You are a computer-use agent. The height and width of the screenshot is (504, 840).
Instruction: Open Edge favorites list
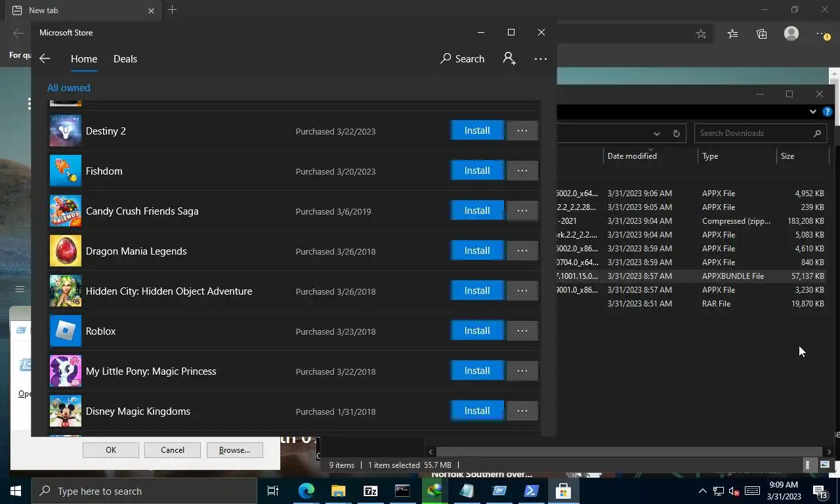click(732, 34)
